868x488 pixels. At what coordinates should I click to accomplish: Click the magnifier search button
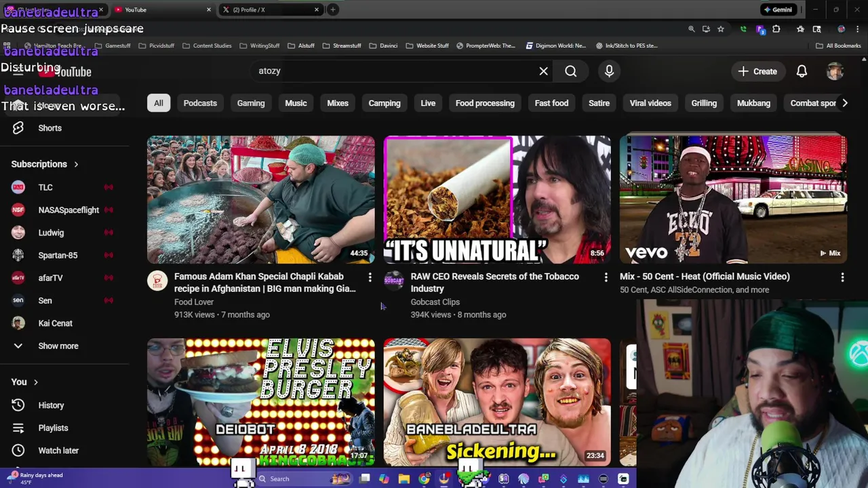tap(571, 71)
